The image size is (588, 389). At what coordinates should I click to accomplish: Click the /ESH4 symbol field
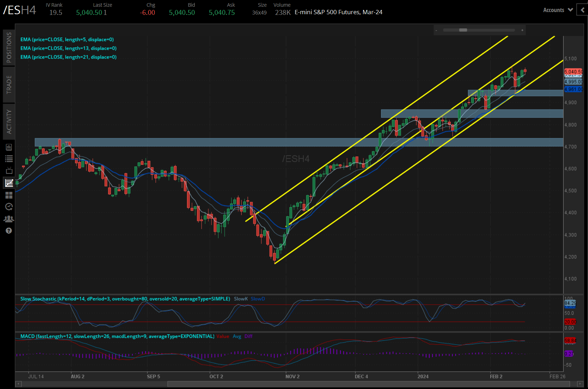tap(19, 11)
